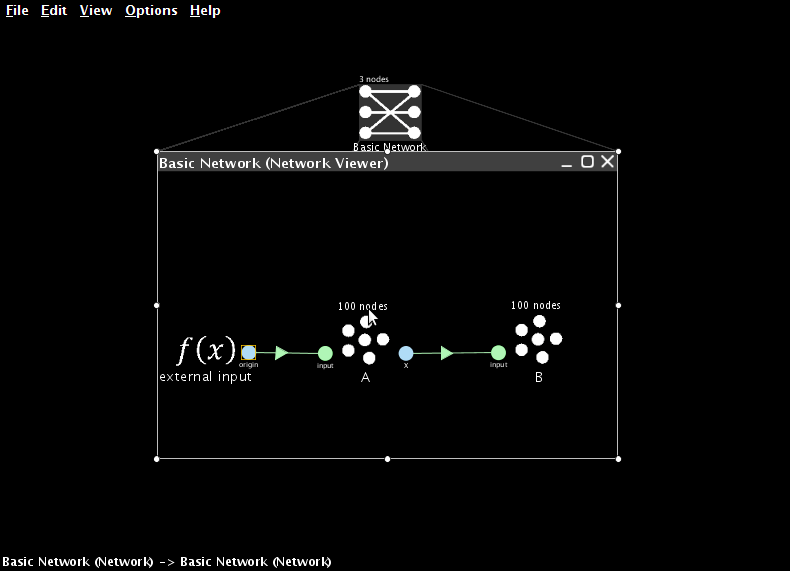
Task: Minimize the Basic Network viewer window
Action: [566, 162]
